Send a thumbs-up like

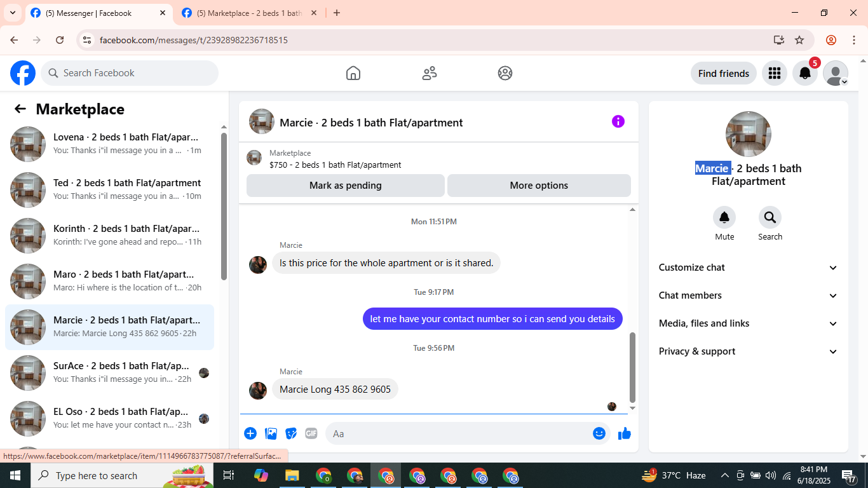click(625, 433)
